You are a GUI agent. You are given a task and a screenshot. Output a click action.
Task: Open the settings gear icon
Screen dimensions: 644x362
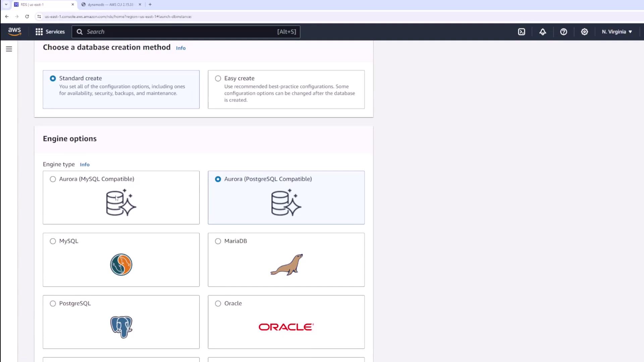coord(584,32)
